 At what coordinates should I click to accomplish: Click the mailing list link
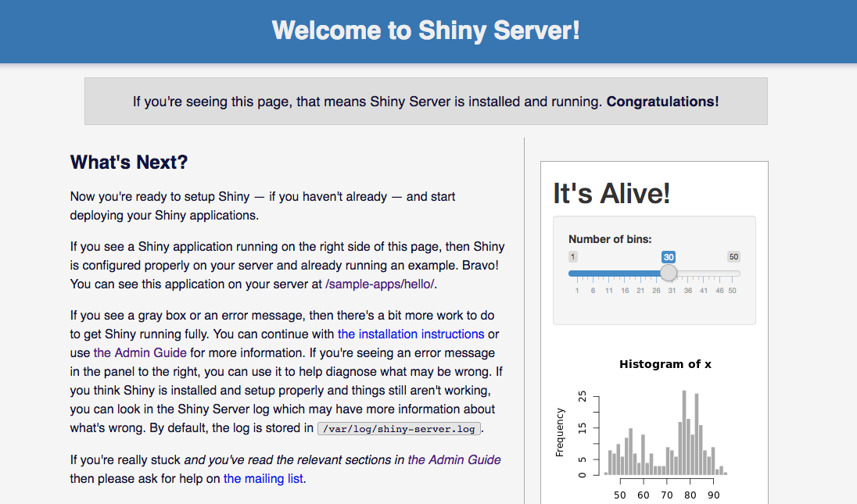[x=263, y=478]
